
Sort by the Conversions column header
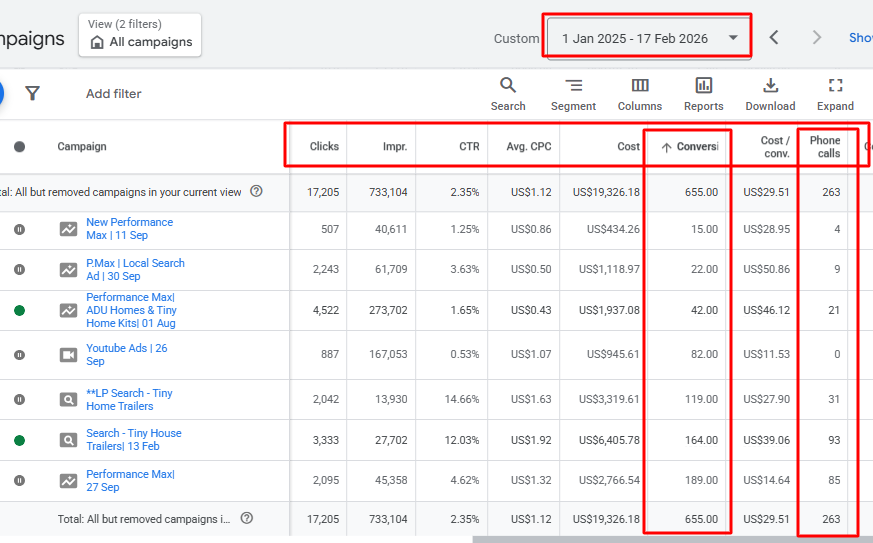click(x=689, y=146)
